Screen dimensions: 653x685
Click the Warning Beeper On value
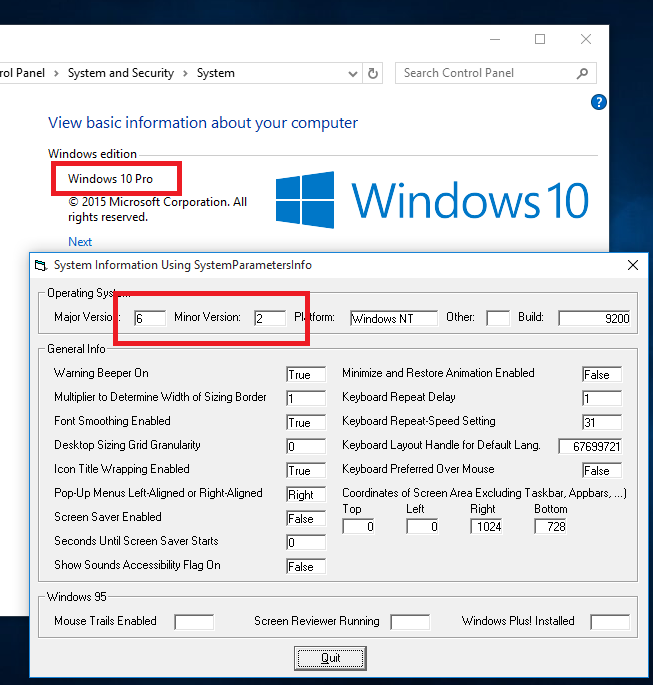click(x=306, y=374)
